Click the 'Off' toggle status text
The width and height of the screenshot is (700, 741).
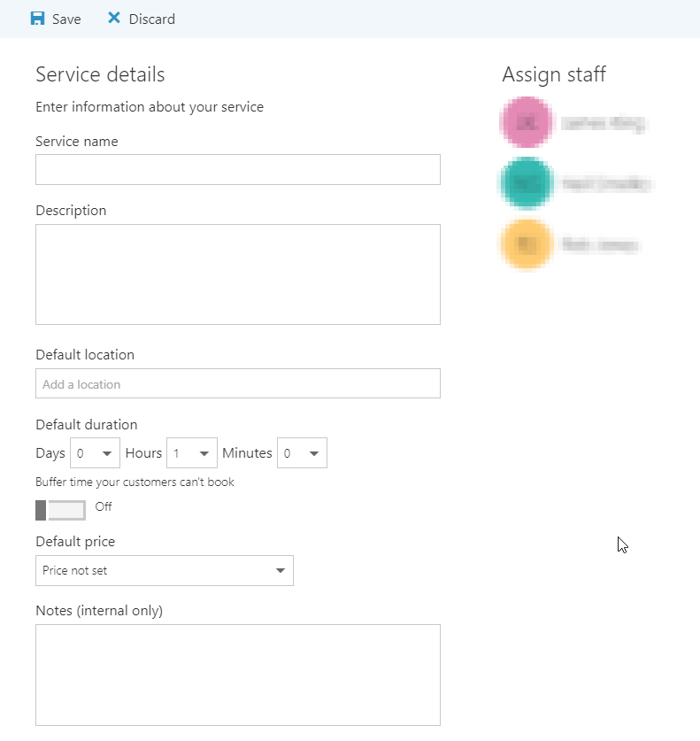point(104,506)
